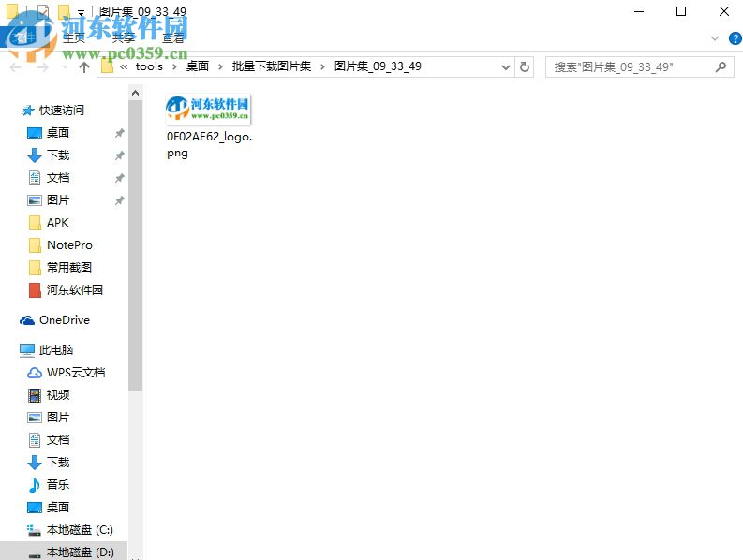Click pin icon beside quick-access 桌面

coord(119,133)
